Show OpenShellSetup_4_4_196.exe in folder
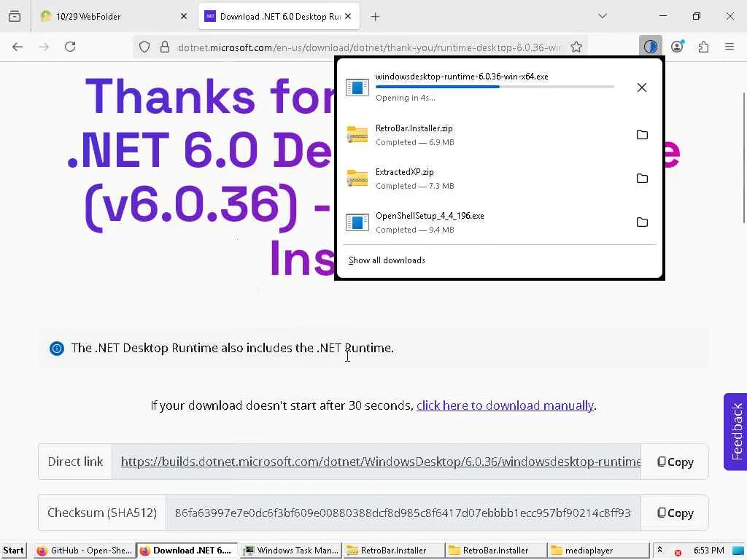This screenshot has height=560, width=747. pos(642,222)
